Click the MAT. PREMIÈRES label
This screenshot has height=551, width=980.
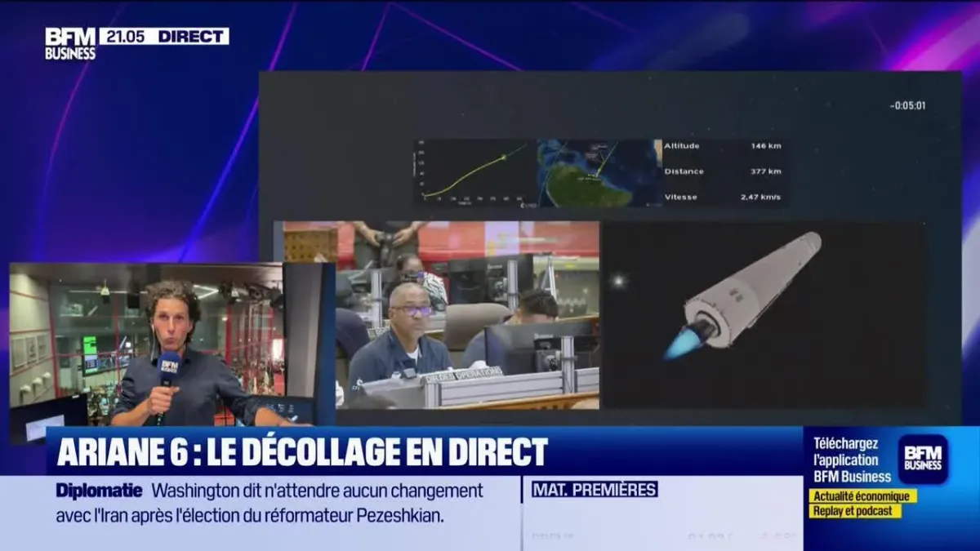(595, 490)
